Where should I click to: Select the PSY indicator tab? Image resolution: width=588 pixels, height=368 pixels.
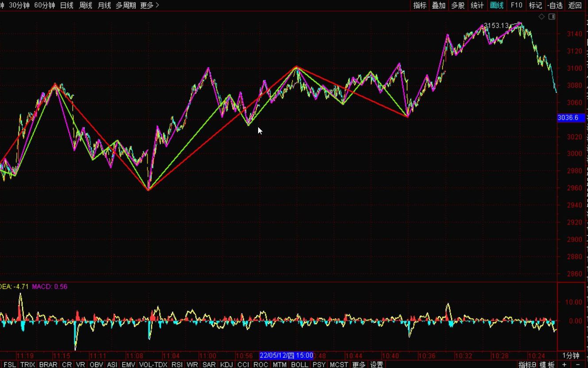tap(319, 364)
